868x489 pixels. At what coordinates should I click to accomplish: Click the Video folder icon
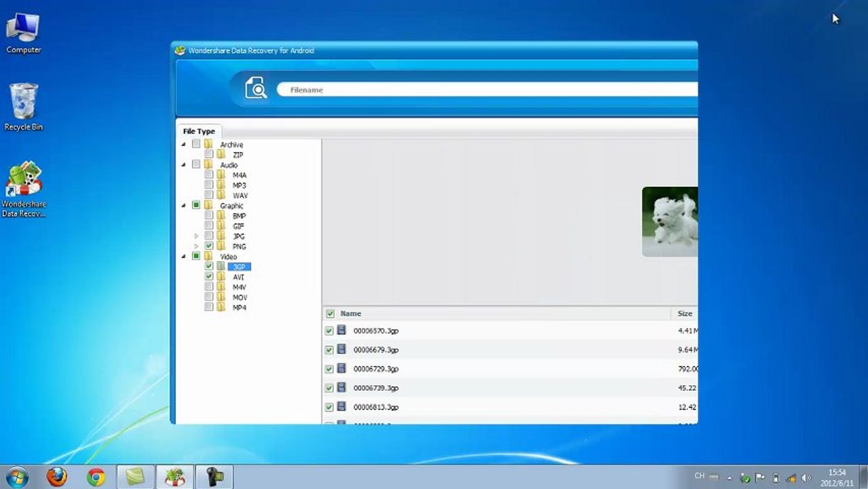208,256
